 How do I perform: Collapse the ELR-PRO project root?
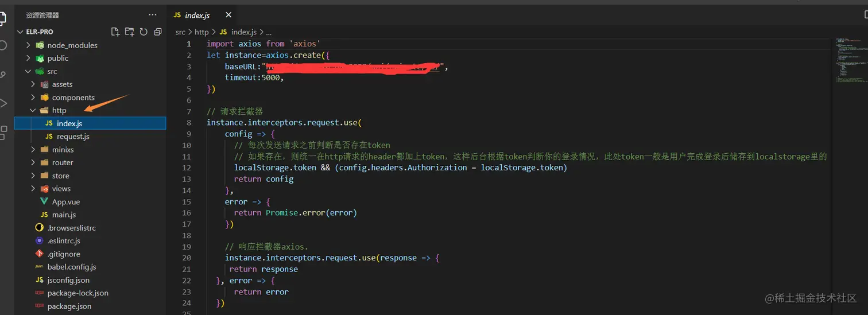tap(21, 32)
